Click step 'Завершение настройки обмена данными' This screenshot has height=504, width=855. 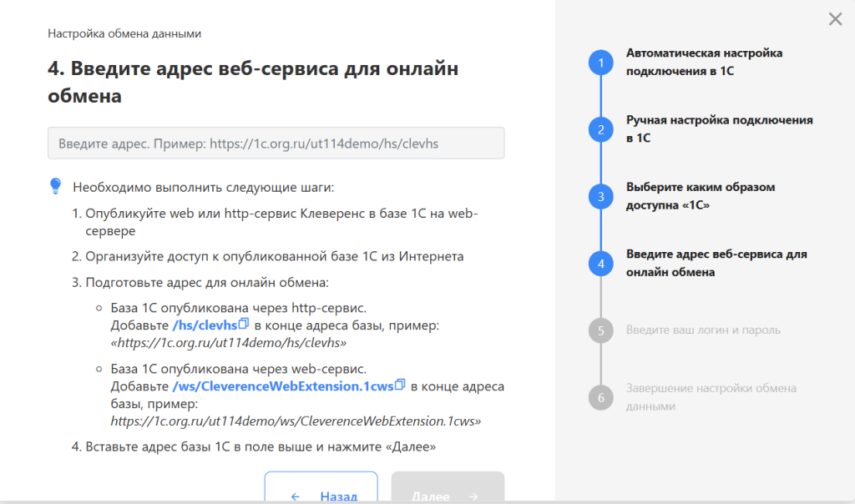point(711,397)
